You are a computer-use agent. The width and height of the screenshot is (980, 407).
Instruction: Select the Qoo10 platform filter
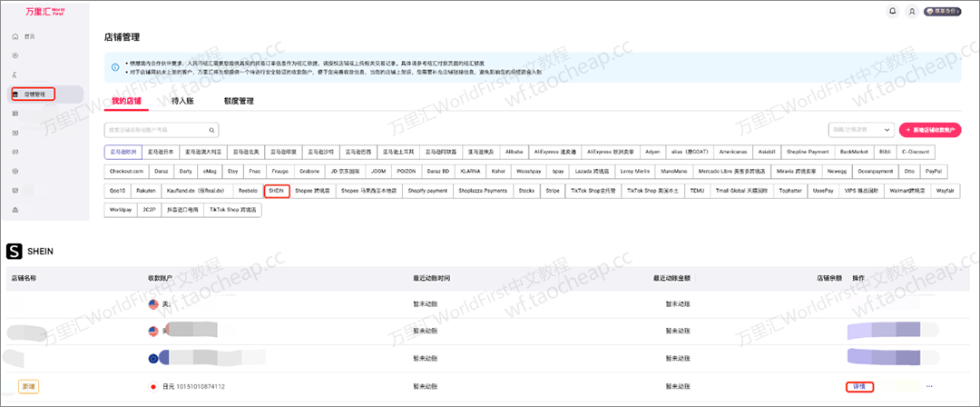[x=117, y=190]
